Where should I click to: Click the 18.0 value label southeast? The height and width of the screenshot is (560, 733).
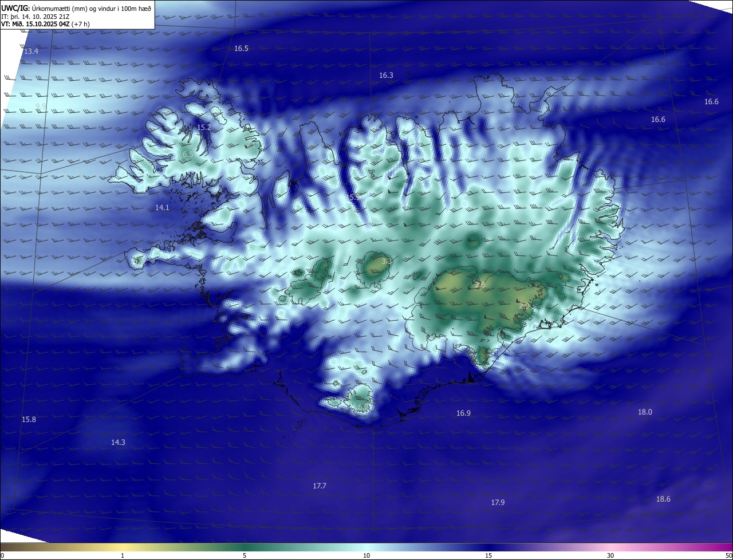pyautogui.click(x=645, y=412)
